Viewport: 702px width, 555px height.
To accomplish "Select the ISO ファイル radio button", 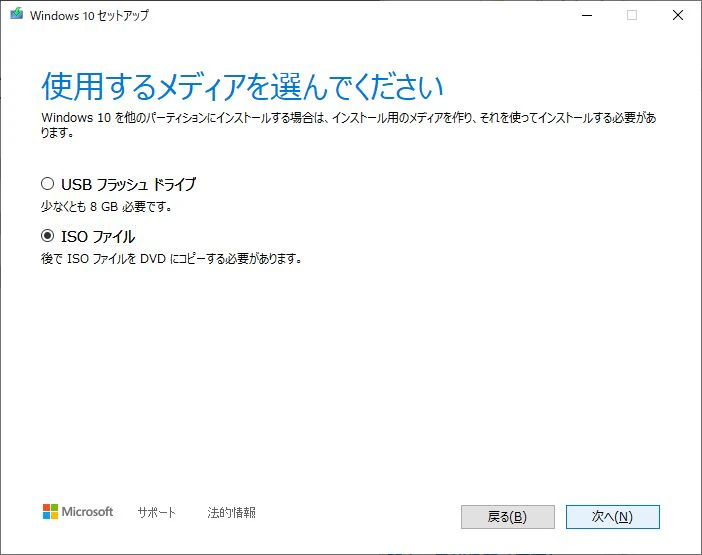I will click(x=47, y=235).
